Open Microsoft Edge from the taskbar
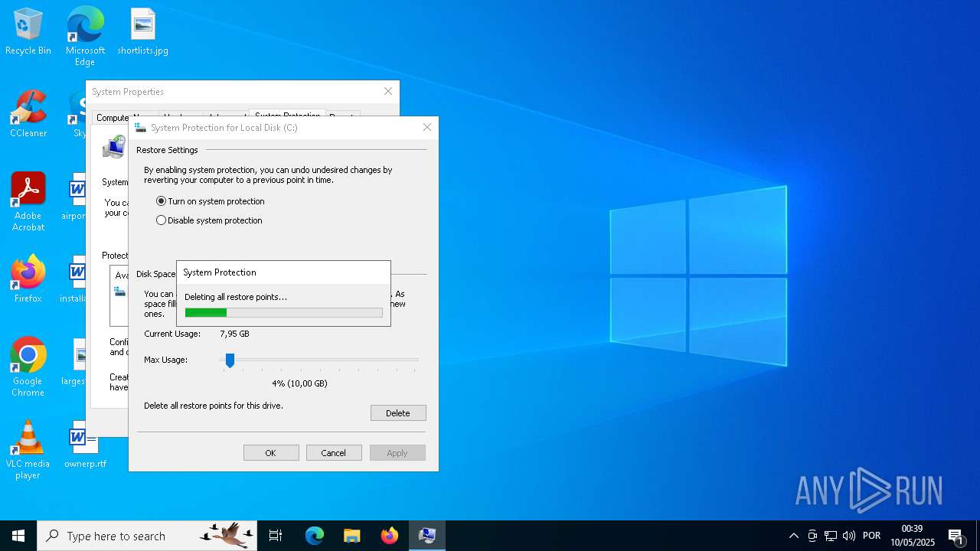The height and width of the screenshot is (551, 980). point(315,536)
